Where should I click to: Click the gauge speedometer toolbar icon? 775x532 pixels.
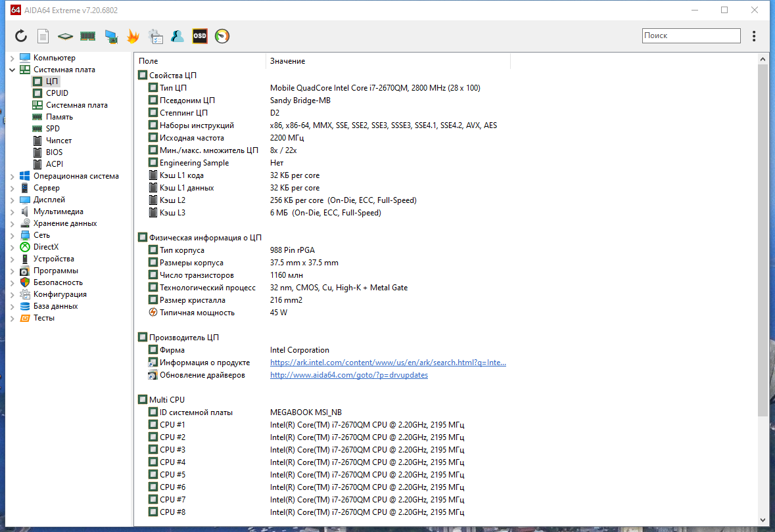click(222, 36)
